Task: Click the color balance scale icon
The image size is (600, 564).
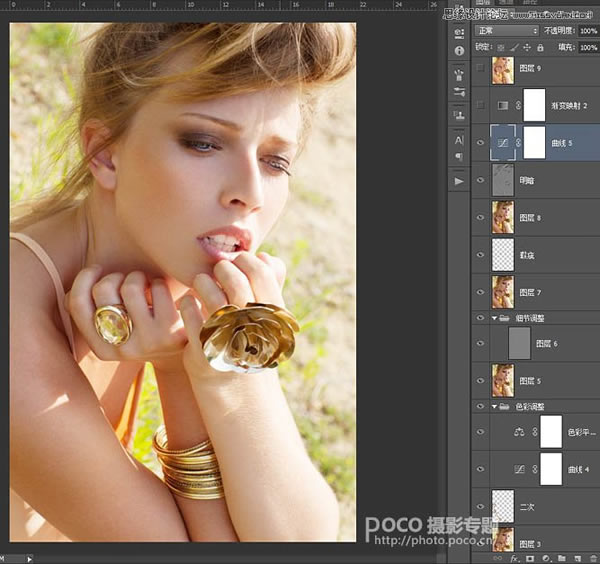Action: [519, 432]
